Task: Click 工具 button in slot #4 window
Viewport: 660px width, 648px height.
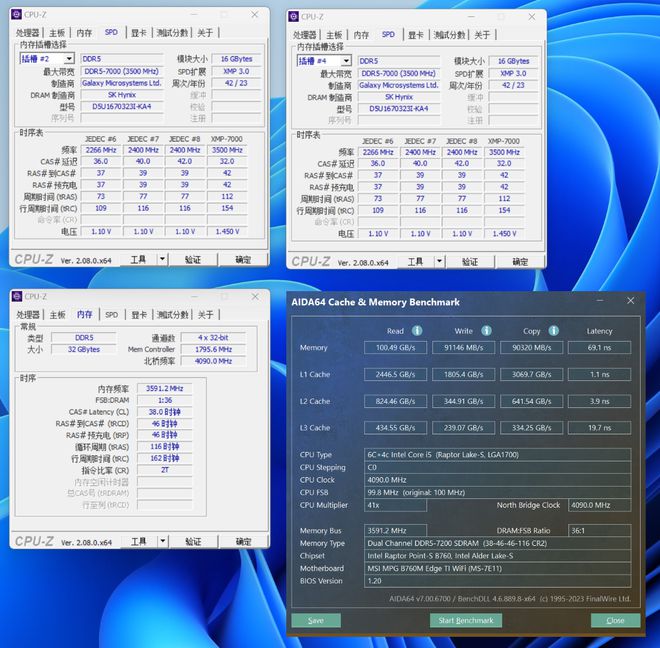Action: (415, 261)
